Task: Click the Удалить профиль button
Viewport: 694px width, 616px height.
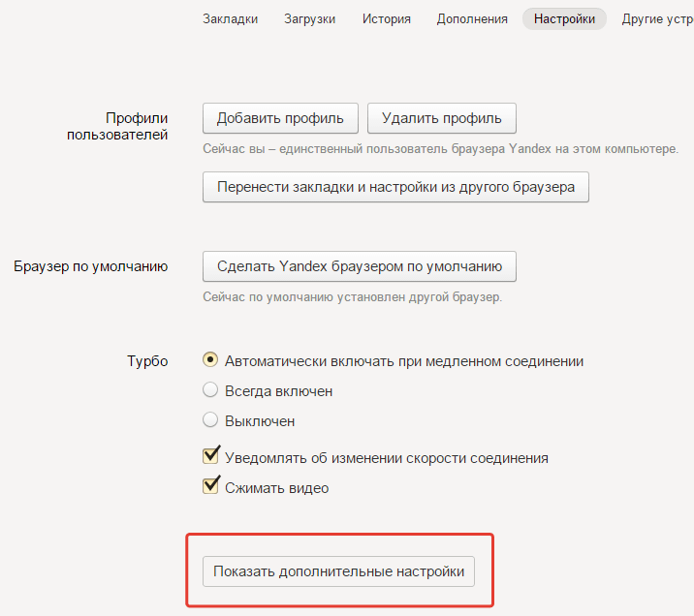Action: pos(442,118)
